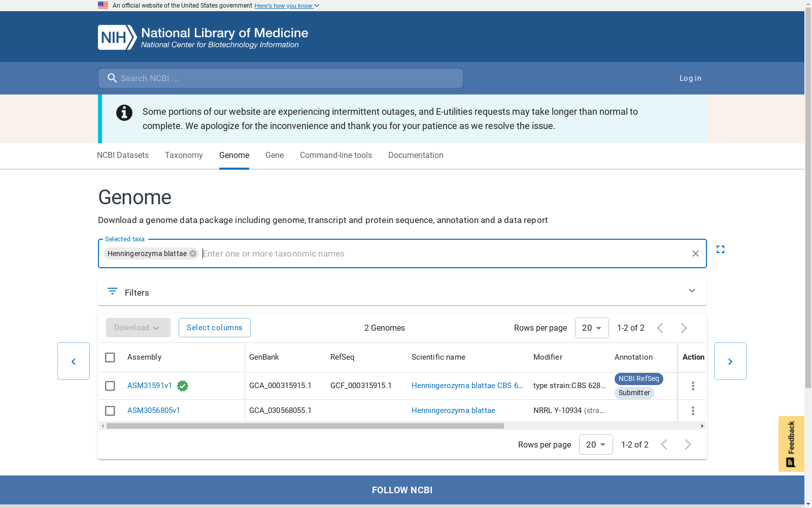Open the ASM3056805v1 assembly link
Image resolution: width=812 pixels, height=508 pixels.
coord(154,410)
